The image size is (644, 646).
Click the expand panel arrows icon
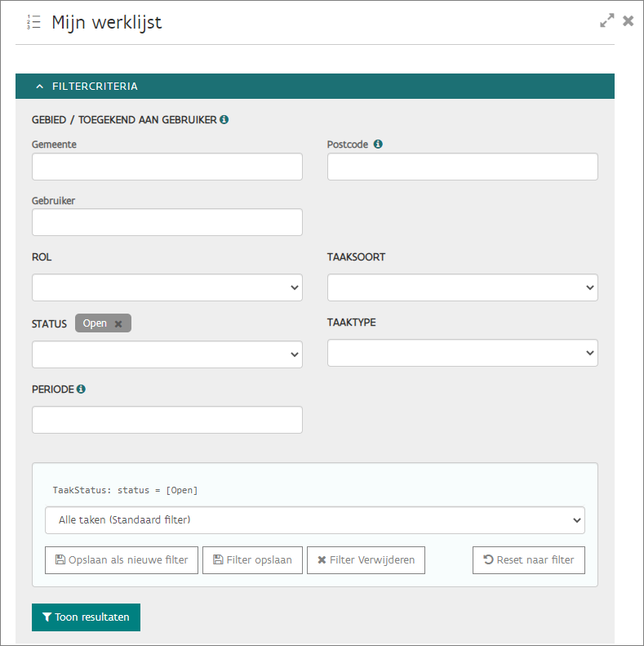click(606, 21)
